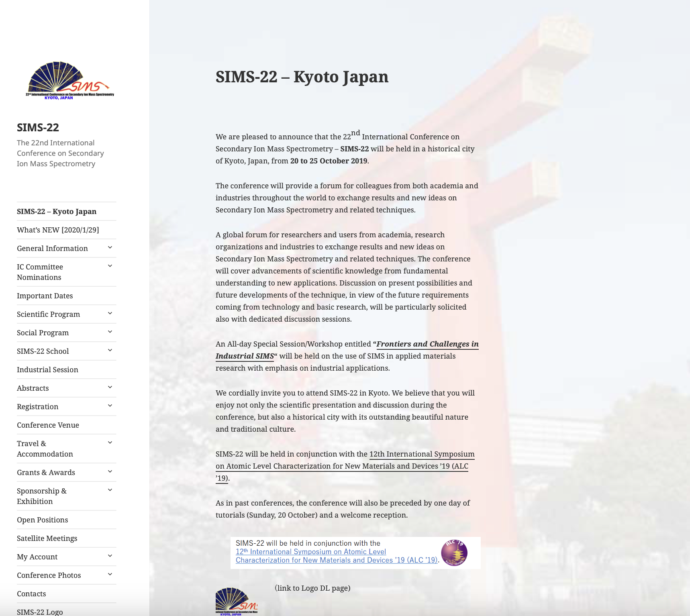Expand Travel & Accommodation submenu chevron
690x616 pixels.
pos(110,443)
